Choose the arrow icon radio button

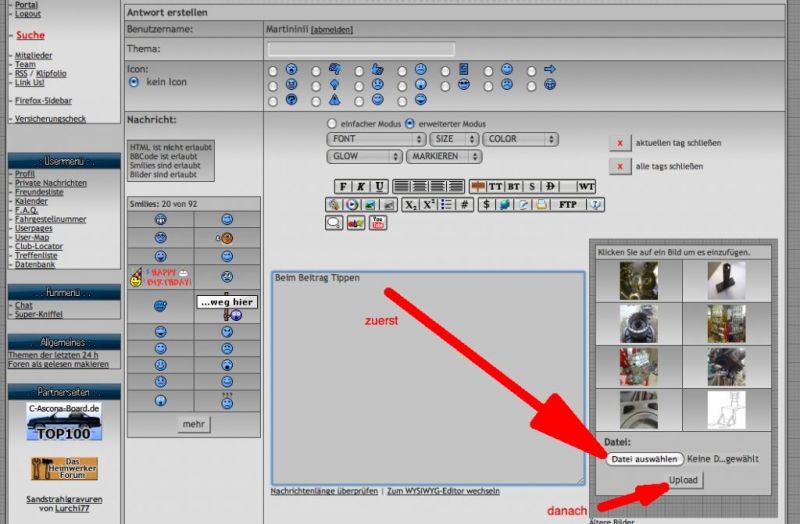click(x=532, y=71)
